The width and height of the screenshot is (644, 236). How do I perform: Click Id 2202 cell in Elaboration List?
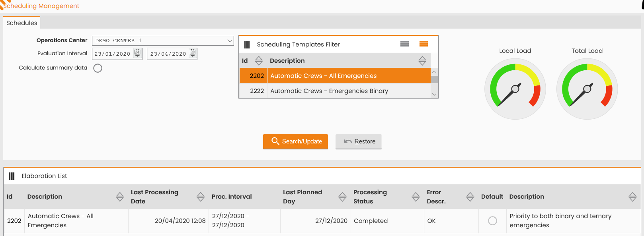pos(14,221)
